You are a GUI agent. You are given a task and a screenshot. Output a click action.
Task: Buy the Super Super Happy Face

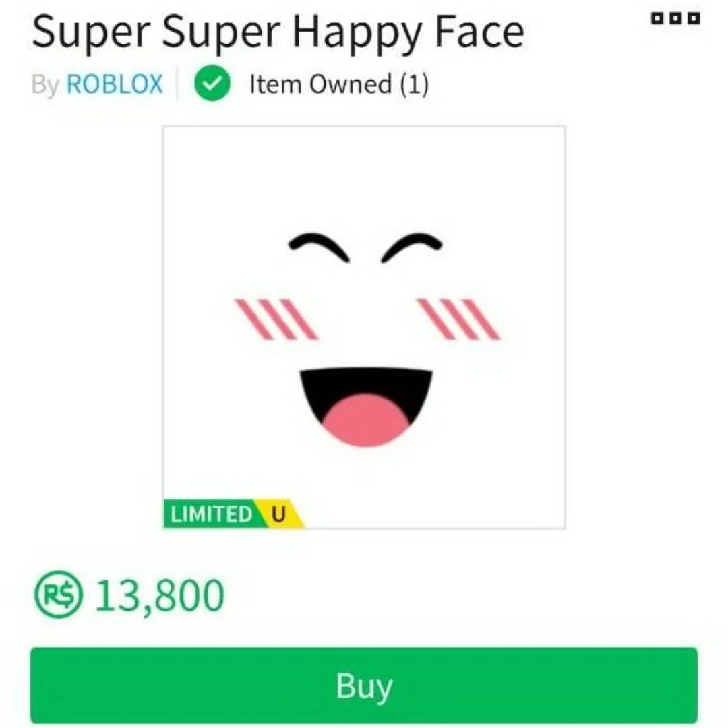tap(364, 686)
